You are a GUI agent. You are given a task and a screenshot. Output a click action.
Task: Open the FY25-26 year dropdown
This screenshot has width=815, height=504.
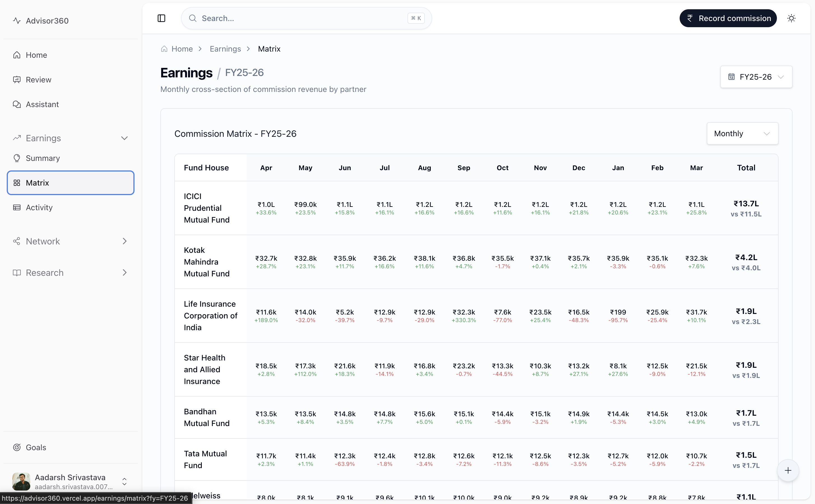pyautogui.click(x=756, y=77)
